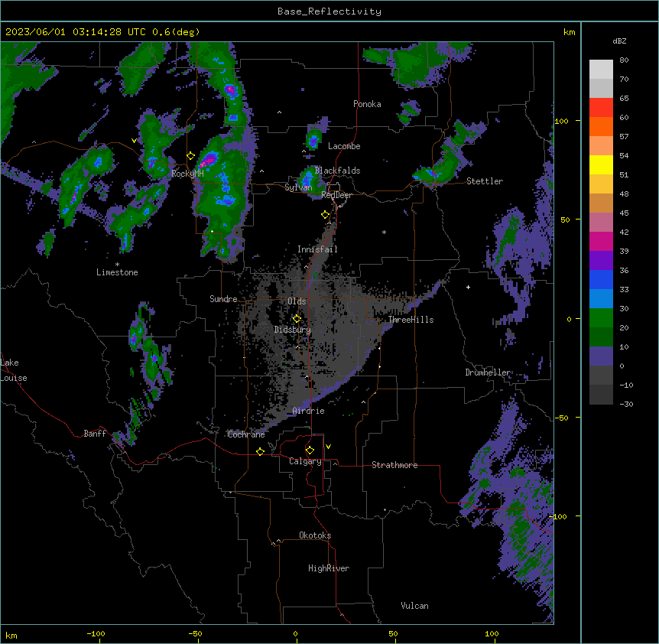Image resolution: width=659 pixels, height=644 pixels.
Task: Select the royal blue swatch in dBZ legend
Action: click(x=601, y=279)
